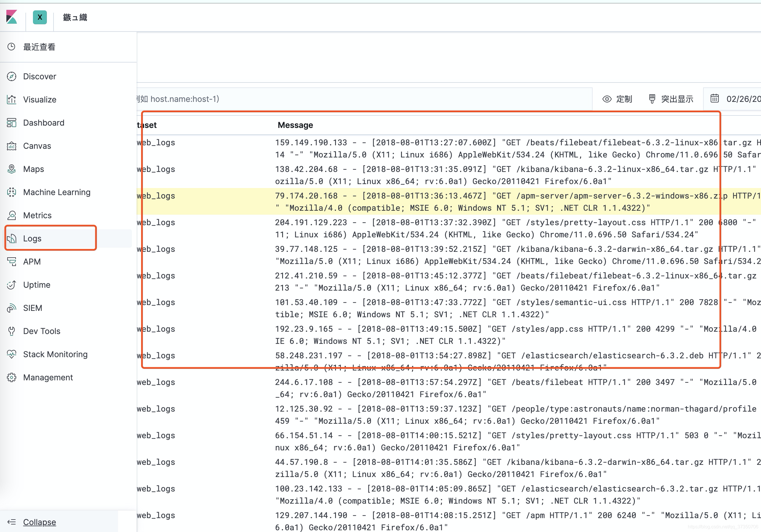The image size is (761, 532).
Task: Click the Maps marker icon
Action: click(x=12, y=169)
